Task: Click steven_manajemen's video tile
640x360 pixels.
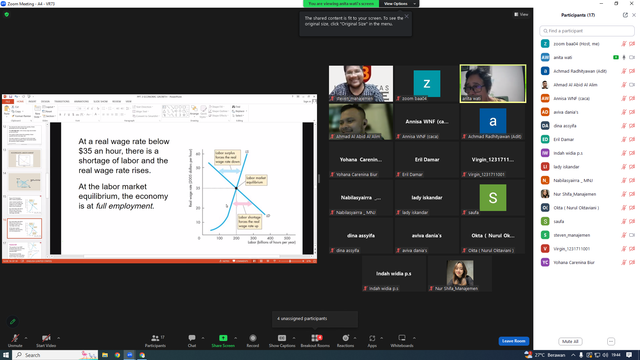Action: tap(361, 84)
